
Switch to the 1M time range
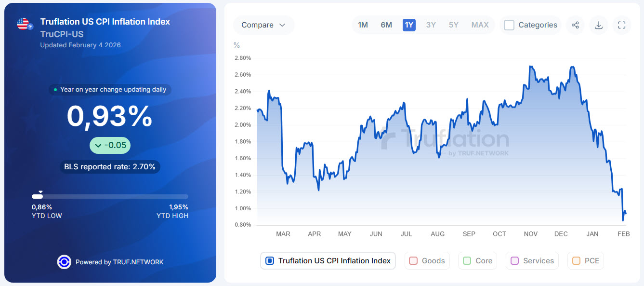(363, 25)
